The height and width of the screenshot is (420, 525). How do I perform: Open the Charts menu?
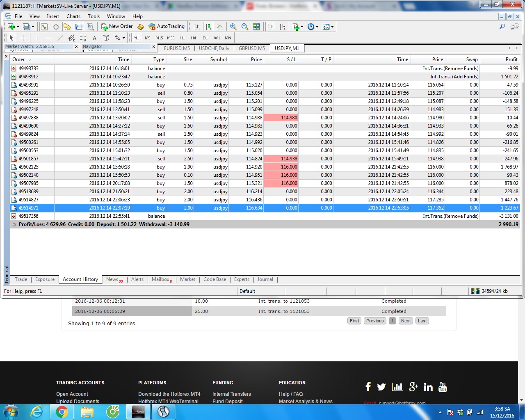73,16
